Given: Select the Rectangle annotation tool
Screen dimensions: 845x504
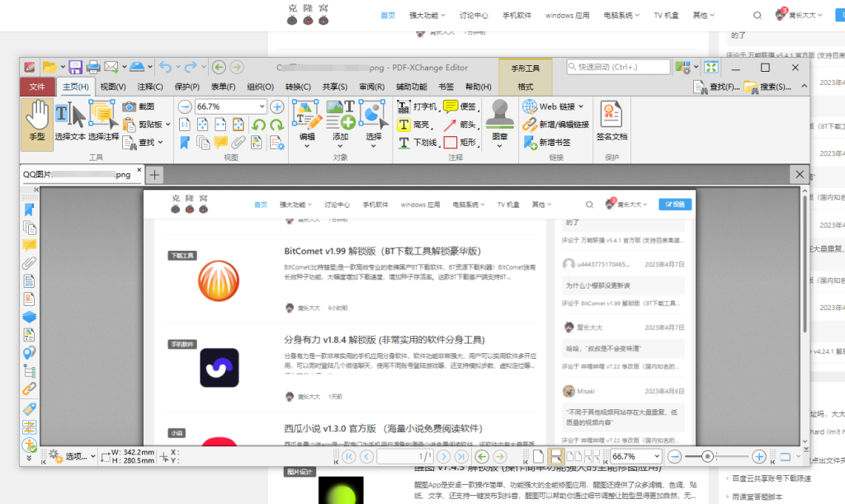Looking at the screenshot, I should [460, 143].
